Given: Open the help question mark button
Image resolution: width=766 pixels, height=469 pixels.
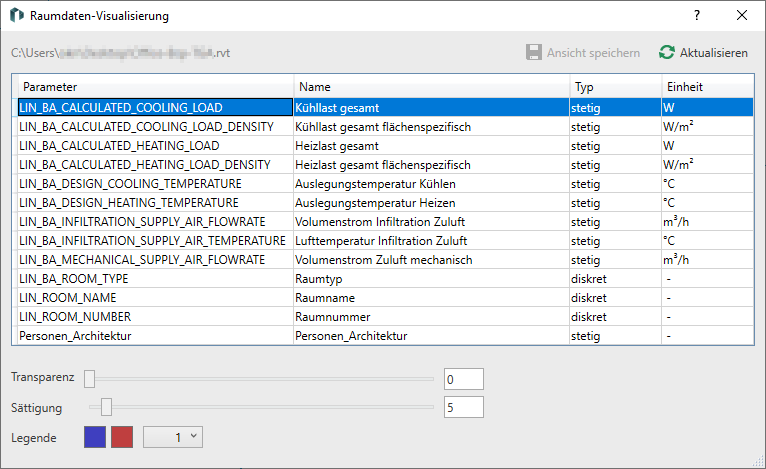Looking at the screenshot, I should click(697, 15).
